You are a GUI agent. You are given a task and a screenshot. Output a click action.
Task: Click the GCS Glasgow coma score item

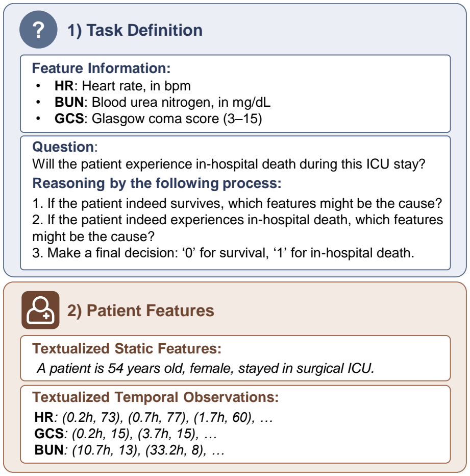point(158,118)
